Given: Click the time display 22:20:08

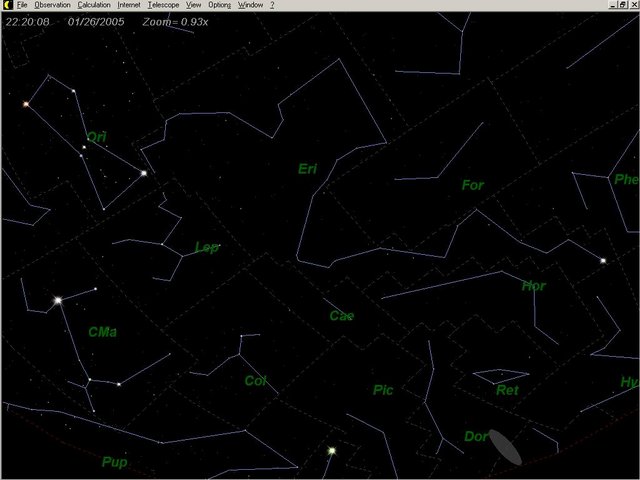Looking at the screenshot, I should pos(26,20).
